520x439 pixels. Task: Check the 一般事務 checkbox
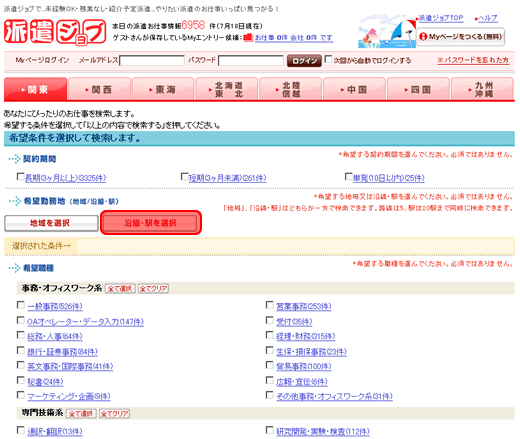click(20, 305)
